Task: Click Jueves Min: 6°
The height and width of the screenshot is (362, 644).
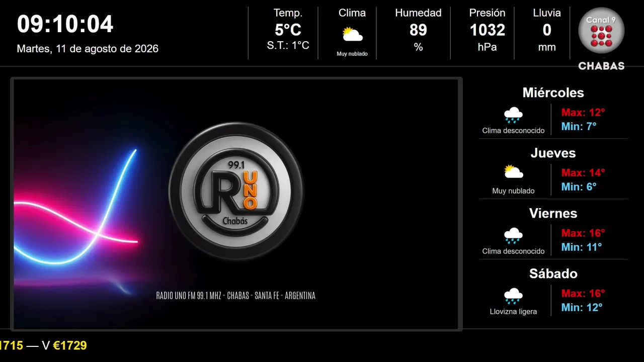Action: coord(579,187)
